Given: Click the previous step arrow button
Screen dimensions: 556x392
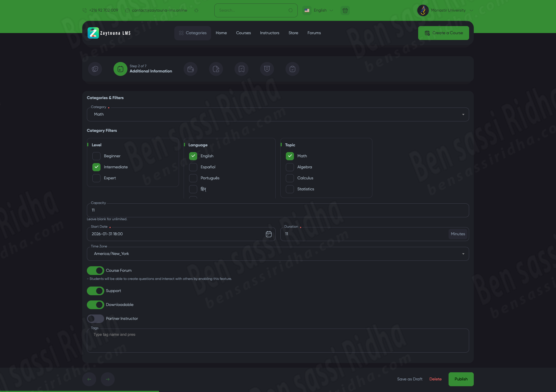Looking at the screenshot, I should tap(89, 379).
